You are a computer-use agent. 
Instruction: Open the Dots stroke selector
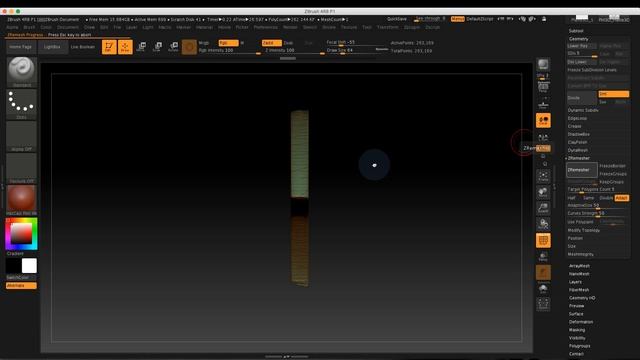pos(21,104)
